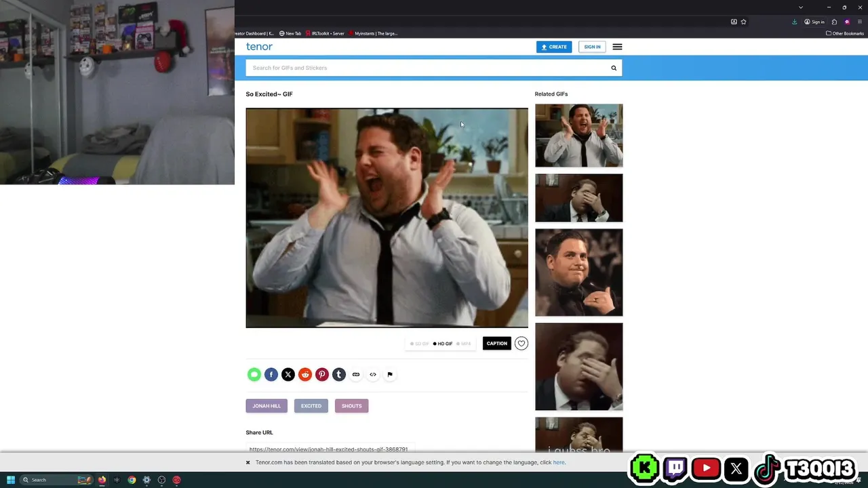Share GIF on Facebook
Viewport: 868px width, 488px height.
[271, 374]
